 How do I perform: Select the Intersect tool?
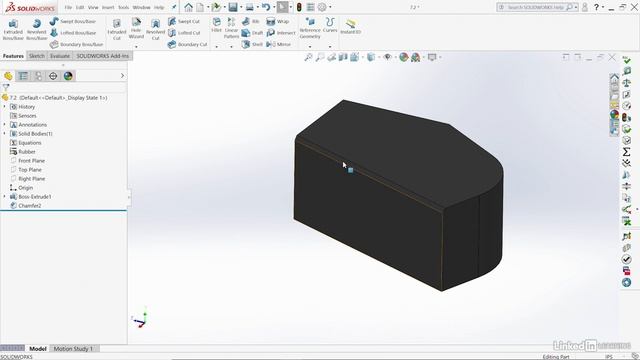click(281, 33)
